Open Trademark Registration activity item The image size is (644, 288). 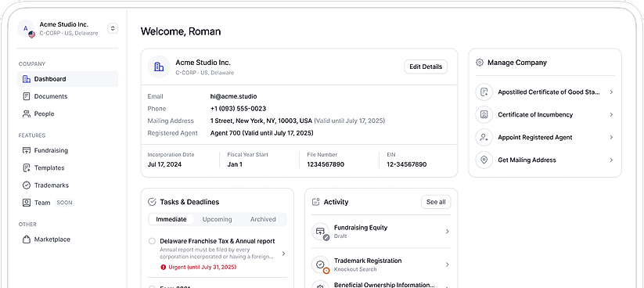(381, 265)
